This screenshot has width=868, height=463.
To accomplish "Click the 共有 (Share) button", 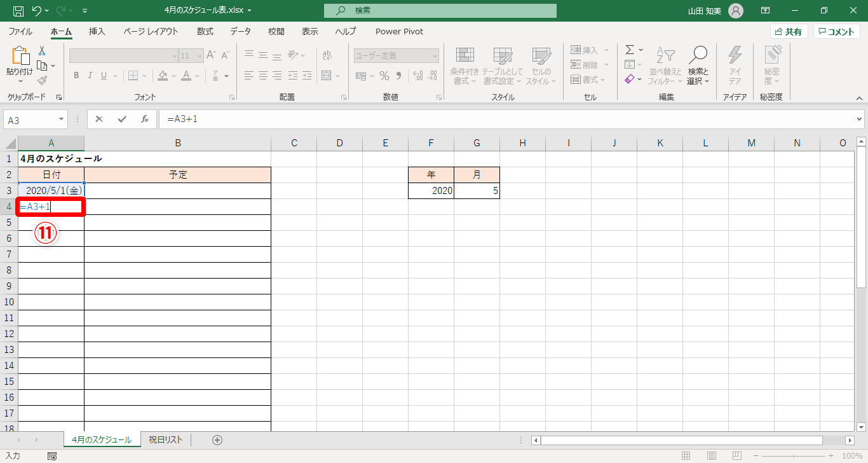I will [789, 32].
